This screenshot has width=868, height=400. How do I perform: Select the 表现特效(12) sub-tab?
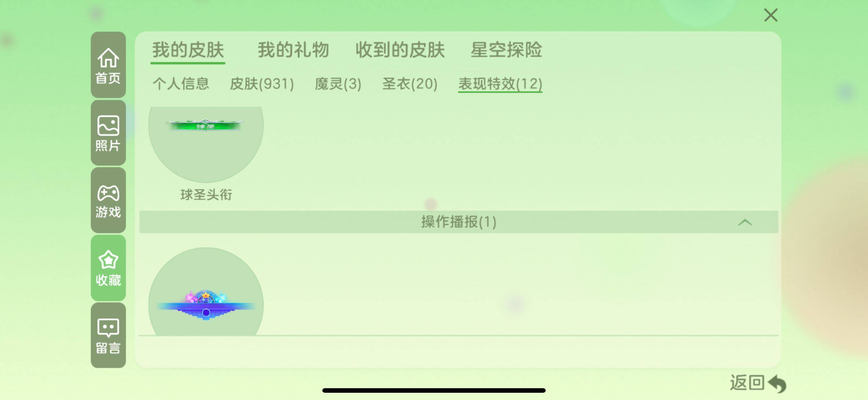point(500,84)
